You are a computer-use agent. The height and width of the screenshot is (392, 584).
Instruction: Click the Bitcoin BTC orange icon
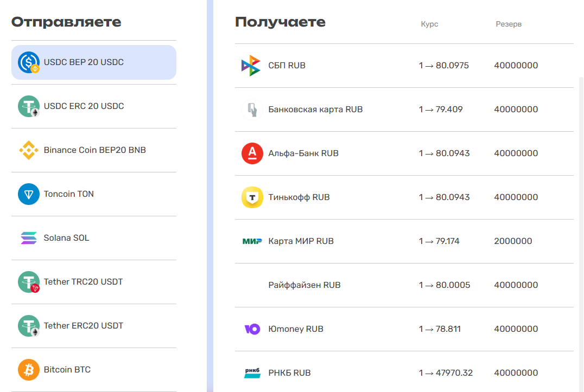tap(28, 370)
